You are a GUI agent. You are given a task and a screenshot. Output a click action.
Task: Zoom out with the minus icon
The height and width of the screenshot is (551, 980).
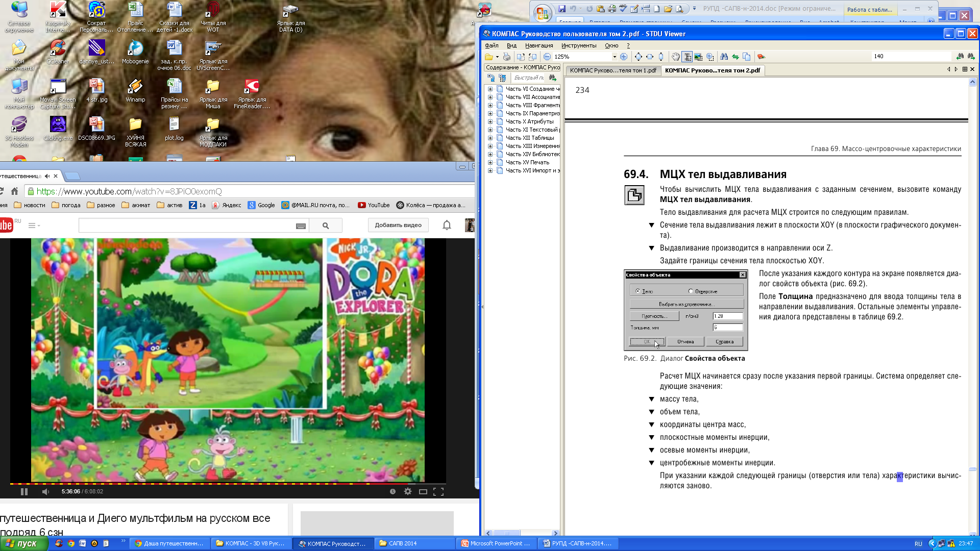[547, 57]
